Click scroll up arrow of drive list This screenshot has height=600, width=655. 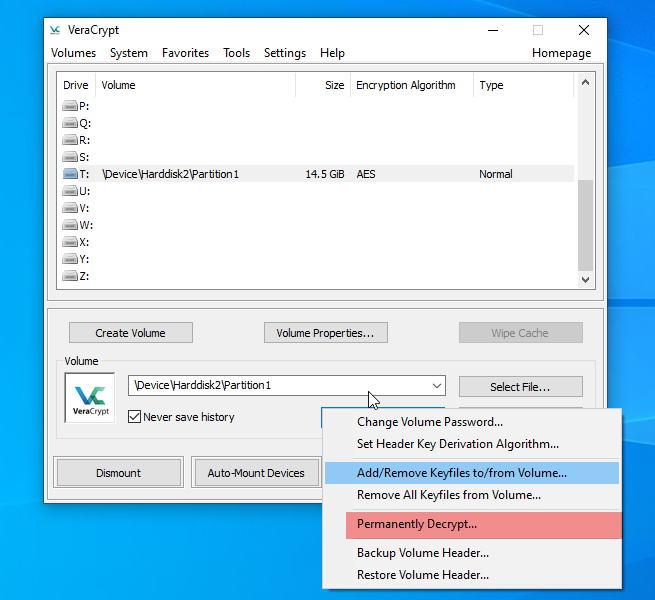point(585,82)
